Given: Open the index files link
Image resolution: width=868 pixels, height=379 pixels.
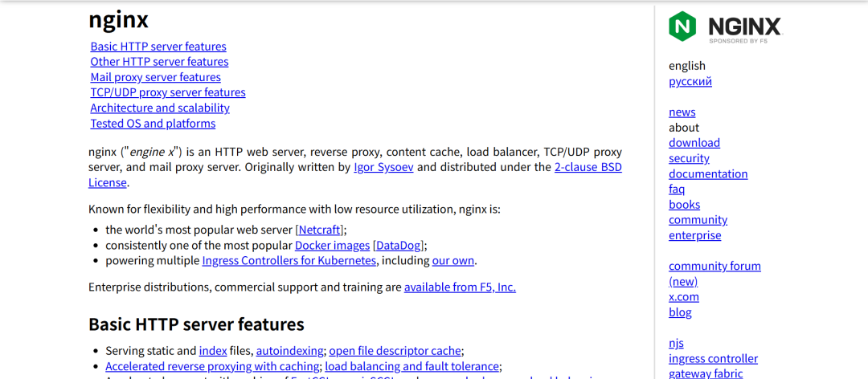Looking at the screenshot, I should (x=212, y=350).
